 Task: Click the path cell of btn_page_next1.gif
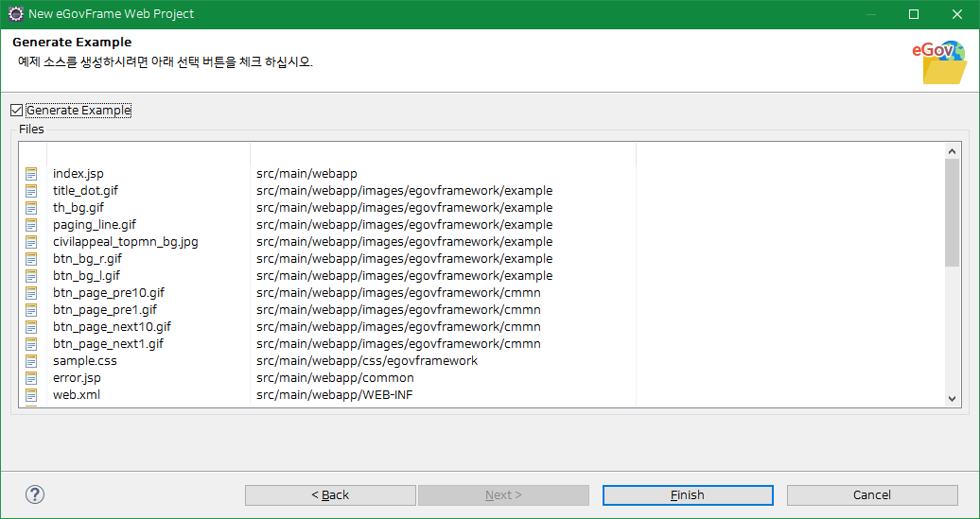[399, 343]
